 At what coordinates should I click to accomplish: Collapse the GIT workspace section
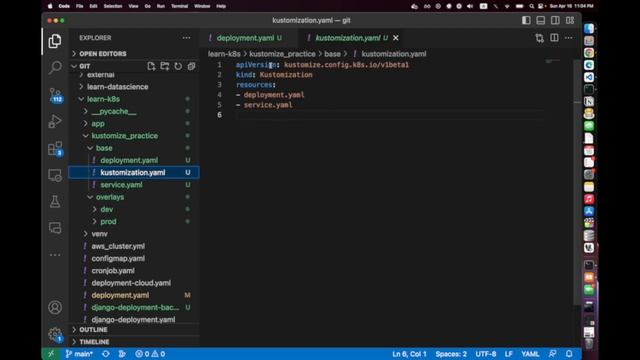click(84, 66)
